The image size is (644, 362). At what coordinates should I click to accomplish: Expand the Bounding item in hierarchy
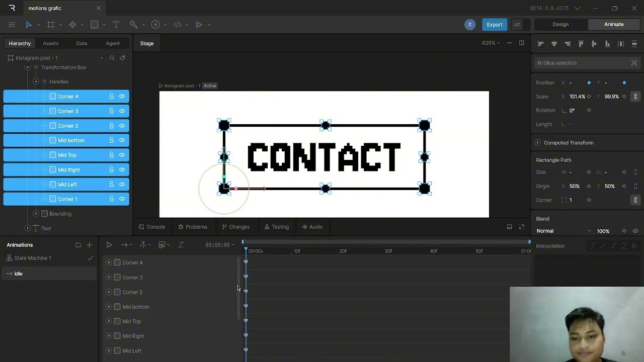(x=36, y=214)
